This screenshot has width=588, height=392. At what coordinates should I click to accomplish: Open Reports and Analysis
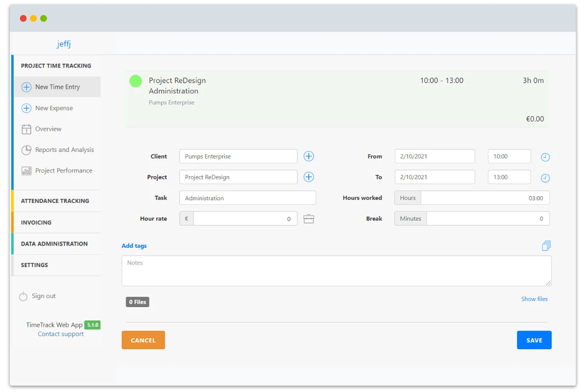point(64,150)
